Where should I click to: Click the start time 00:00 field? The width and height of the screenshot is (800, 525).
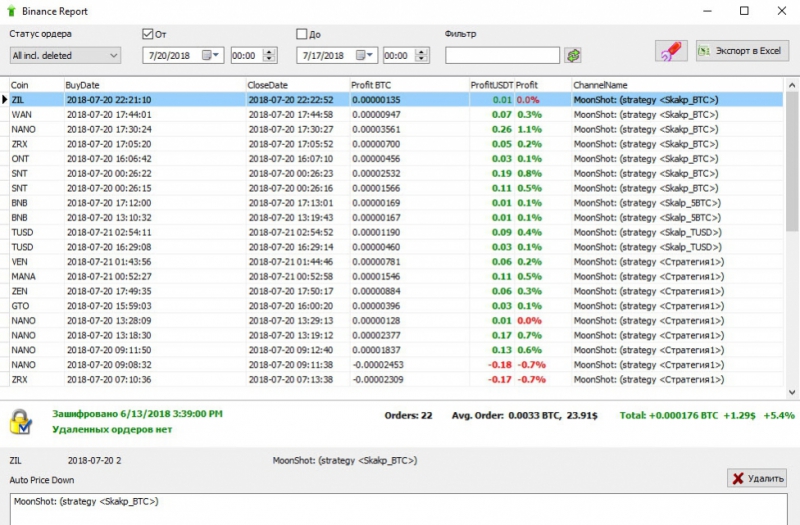(x=247, y=55)
